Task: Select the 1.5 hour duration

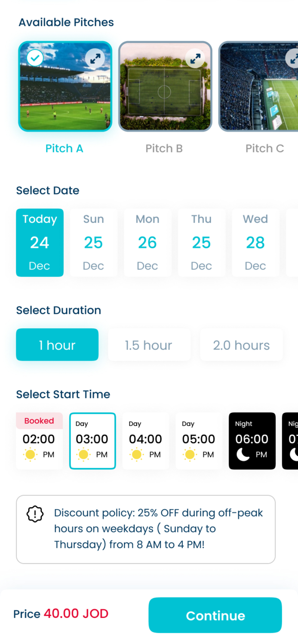Action: point(149,344)
